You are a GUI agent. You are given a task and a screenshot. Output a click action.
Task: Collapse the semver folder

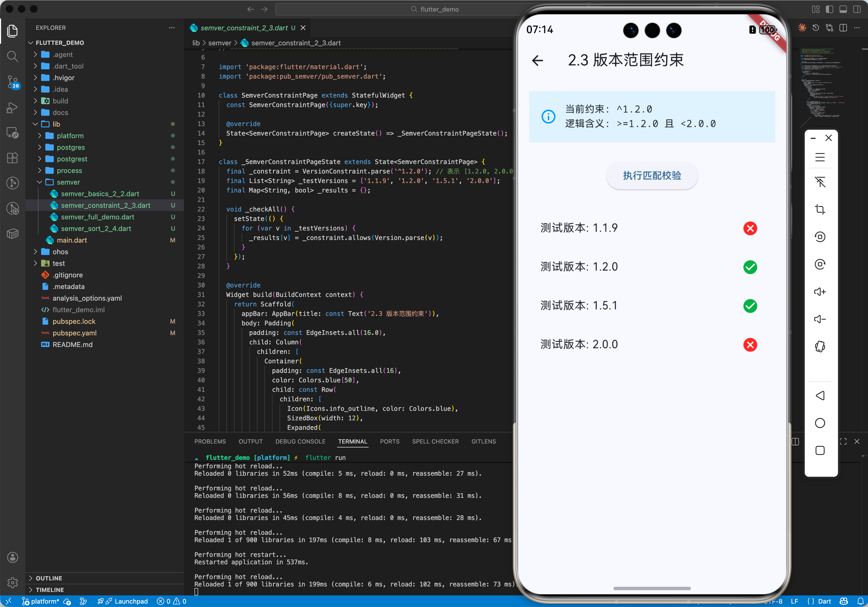[x=68, y=182]
